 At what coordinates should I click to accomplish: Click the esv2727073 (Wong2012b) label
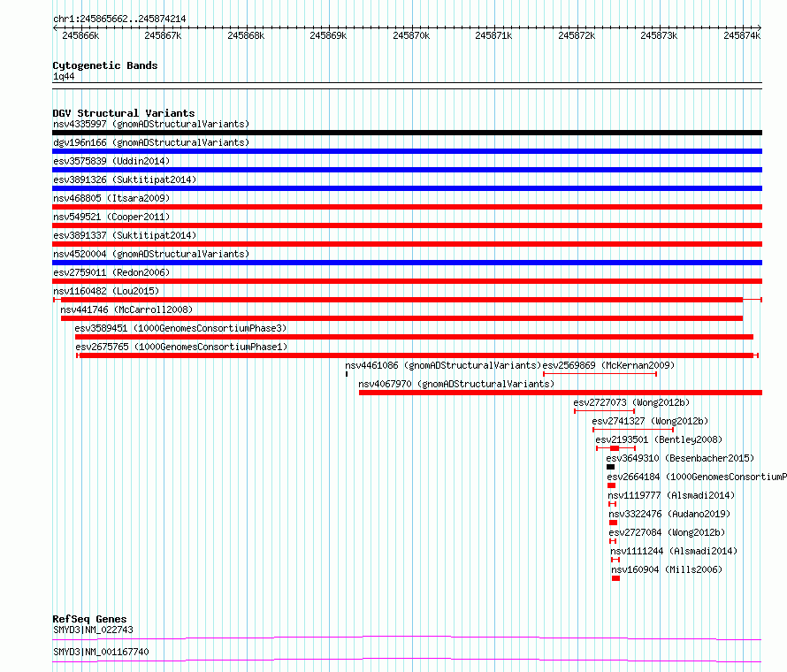point(631,402)
